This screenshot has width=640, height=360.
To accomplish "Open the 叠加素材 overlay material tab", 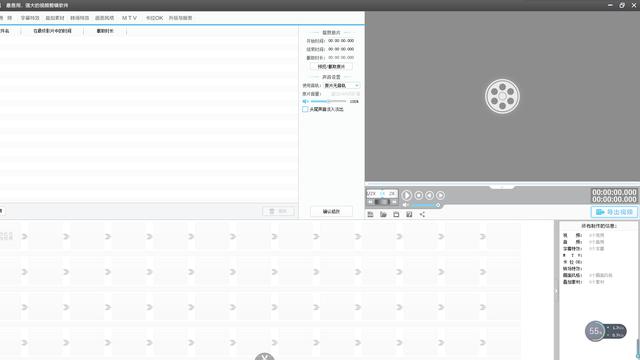I will [x=55, y=18].
